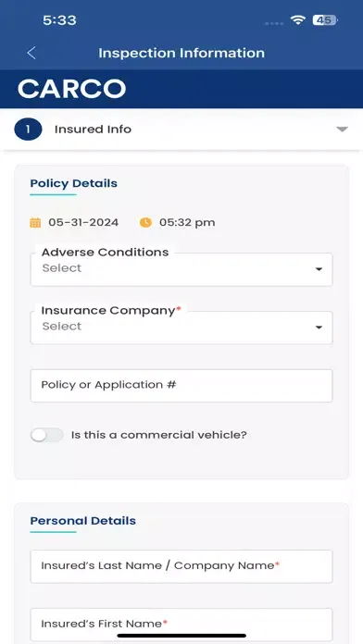Click the step 1 circle badge
Image resolution: width=363 pixels, height=644 pixels.
28,130
